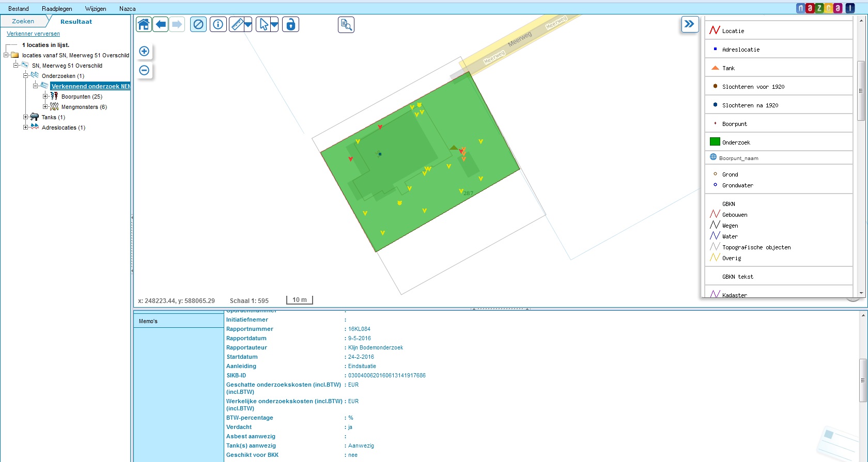This screenshot has width=868, height=462.
Task: Open the Raadplegen menu
Action: 57,9
